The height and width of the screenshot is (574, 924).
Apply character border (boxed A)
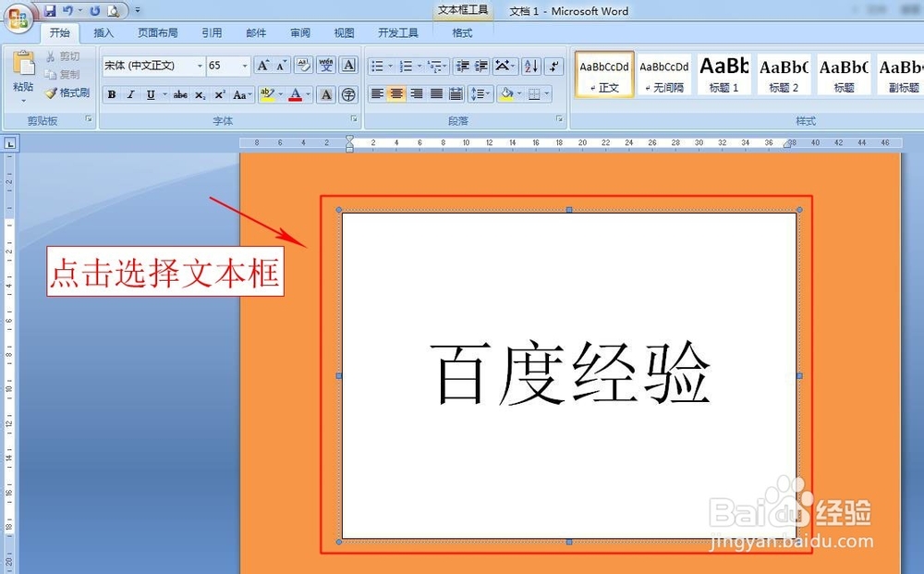(349, 66)
